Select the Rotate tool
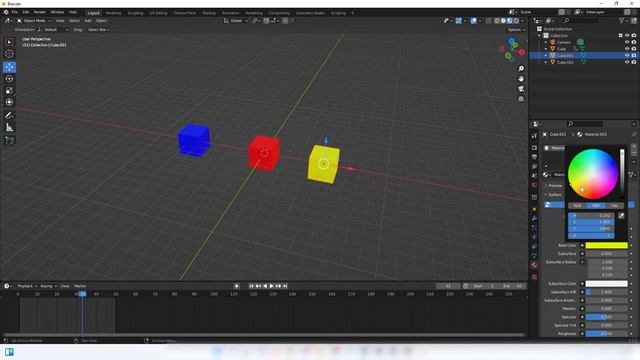This screenshot has width=640, height=360. click(9, 79)
